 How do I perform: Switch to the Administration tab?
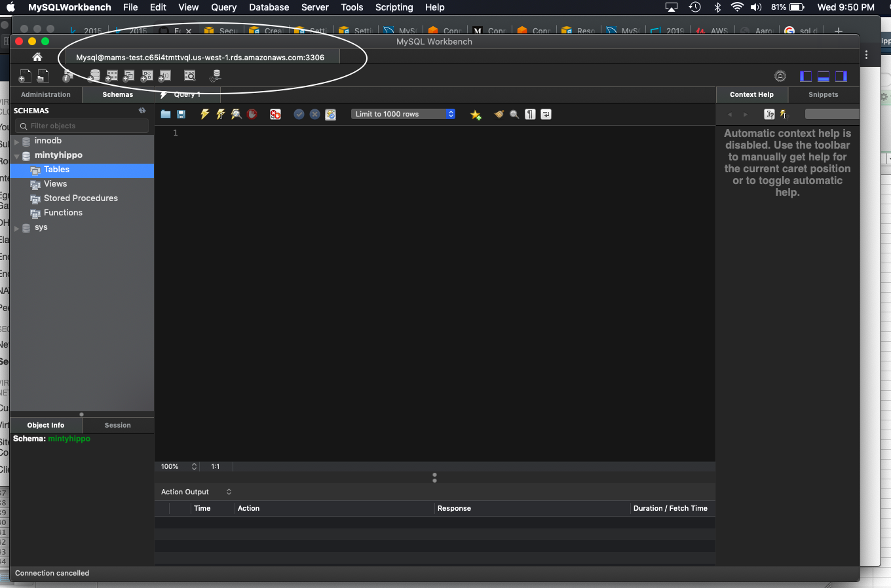[x=46, y=94]
